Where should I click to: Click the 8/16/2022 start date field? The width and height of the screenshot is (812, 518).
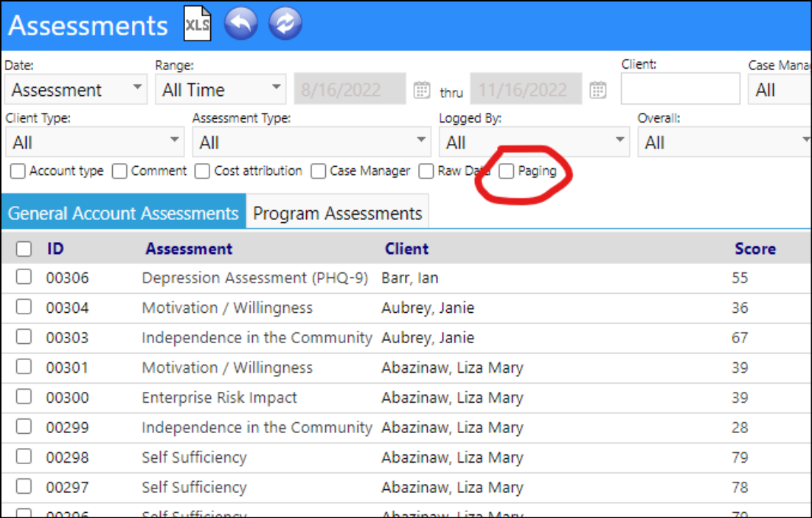point(350,89)
